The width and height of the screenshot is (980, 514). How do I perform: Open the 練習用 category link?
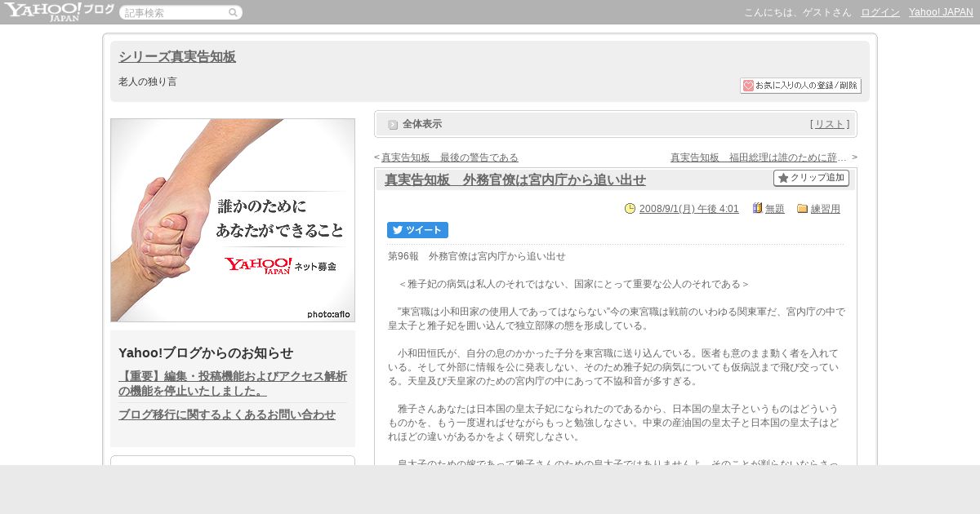[x=826, y=209]
